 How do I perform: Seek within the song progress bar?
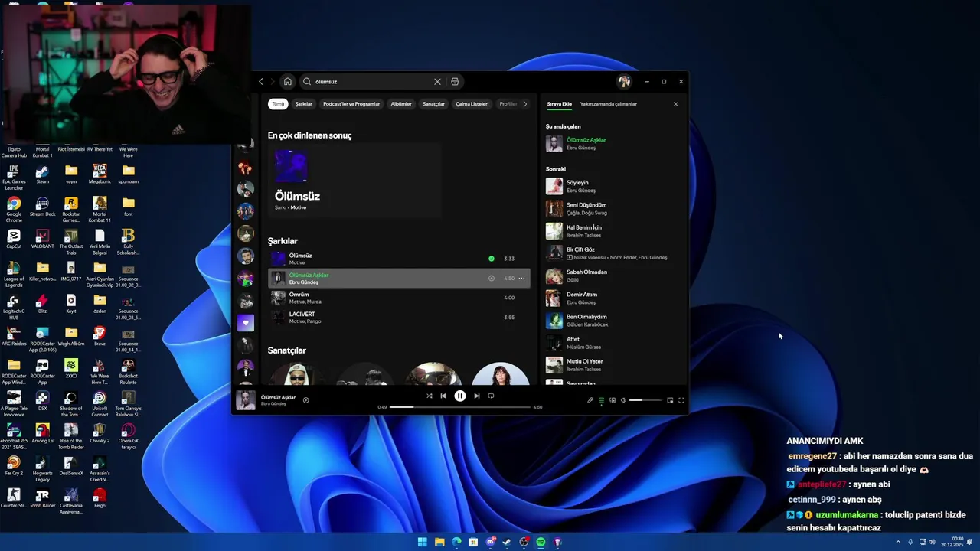(459, 407)
